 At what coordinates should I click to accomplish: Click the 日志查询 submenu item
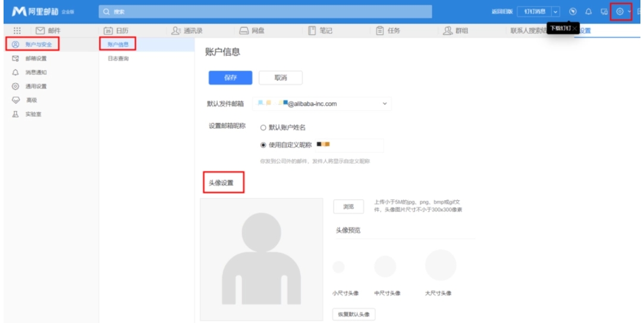[118, 59]
